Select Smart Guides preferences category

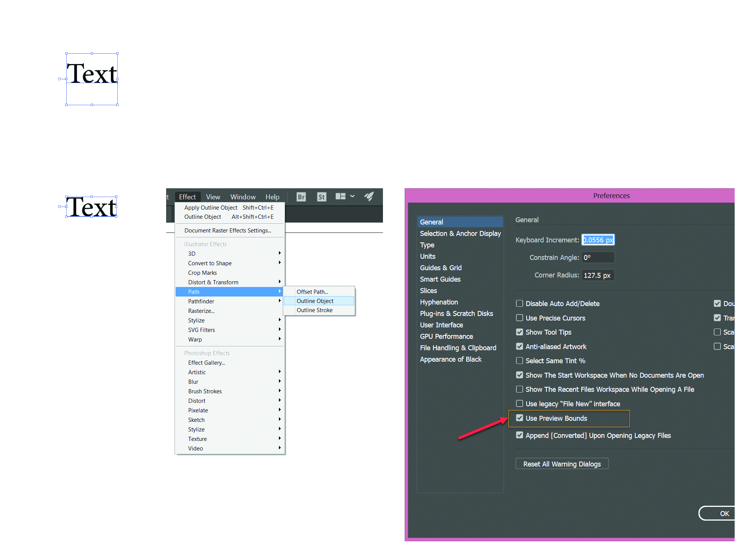pos(440,279)
